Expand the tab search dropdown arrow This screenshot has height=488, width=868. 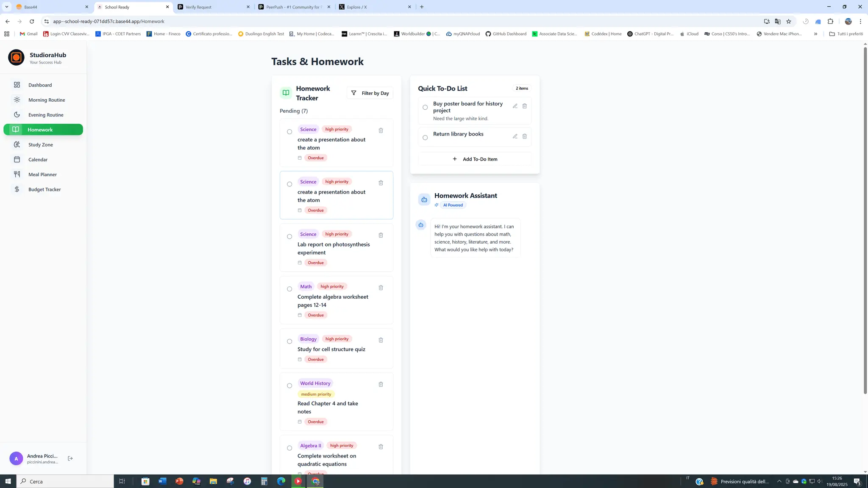click(x=7, y=7)
